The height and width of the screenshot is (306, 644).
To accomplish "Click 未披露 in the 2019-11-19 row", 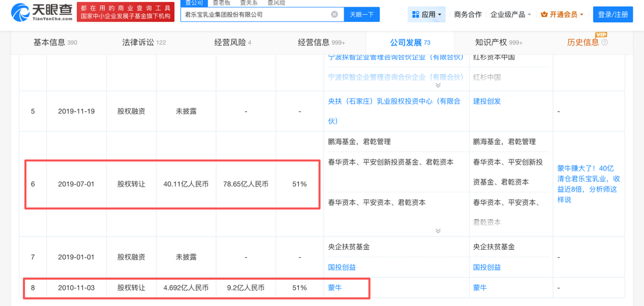I will coord(186,112).
